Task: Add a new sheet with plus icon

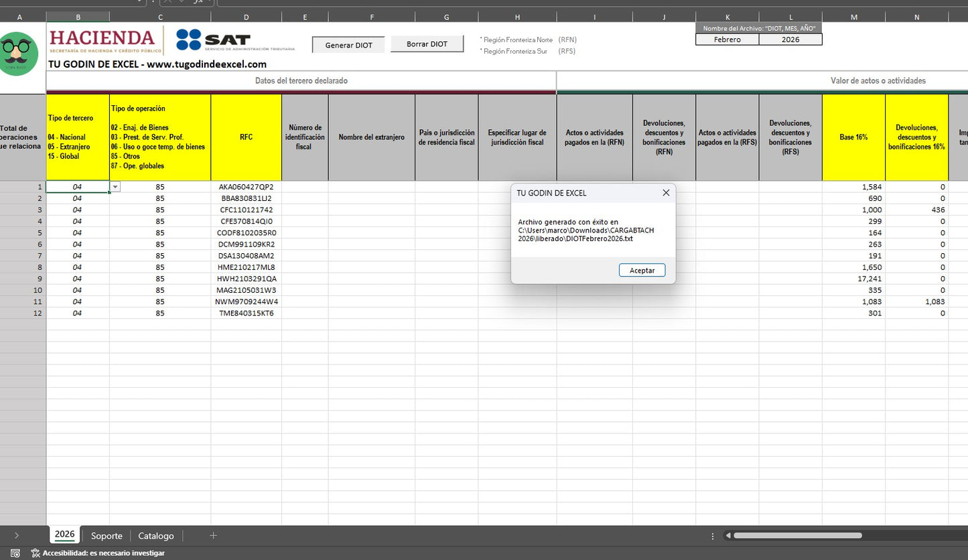Action: (213, 535)
